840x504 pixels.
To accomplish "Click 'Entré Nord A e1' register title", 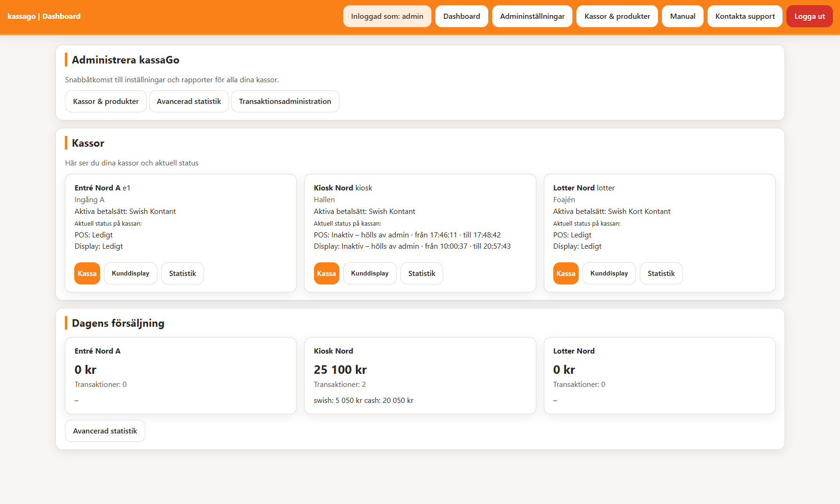I will click(102, 188).
